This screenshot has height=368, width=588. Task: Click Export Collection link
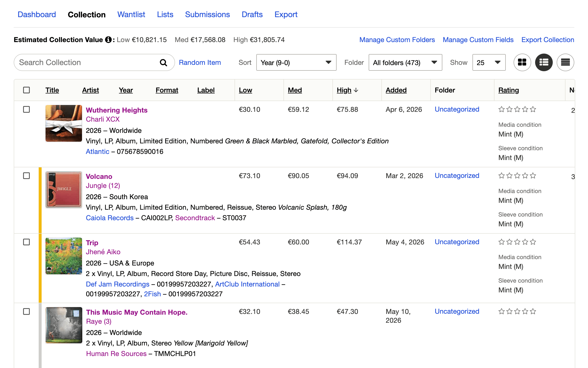[548, 40]
